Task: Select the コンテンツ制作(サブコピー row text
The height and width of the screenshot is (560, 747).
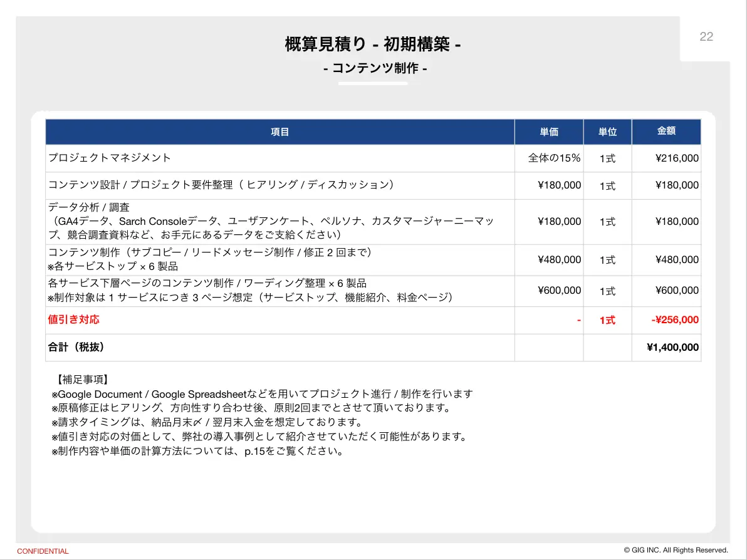Action: 210,252
